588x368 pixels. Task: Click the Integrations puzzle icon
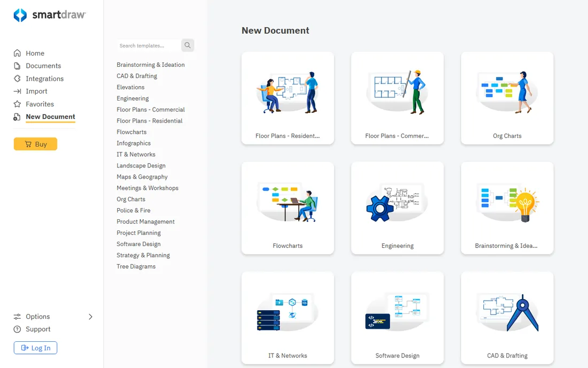[17, 79]
